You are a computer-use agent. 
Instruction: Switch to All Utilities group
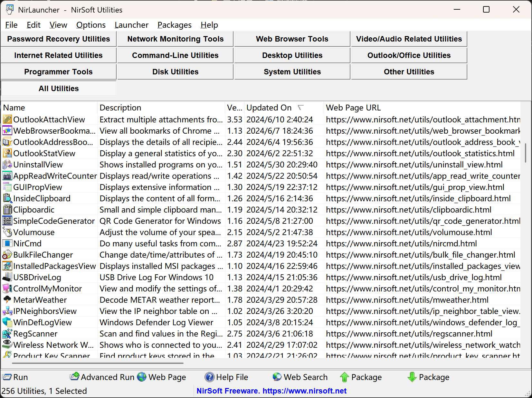pyautogui.click(x=59, y=89)
